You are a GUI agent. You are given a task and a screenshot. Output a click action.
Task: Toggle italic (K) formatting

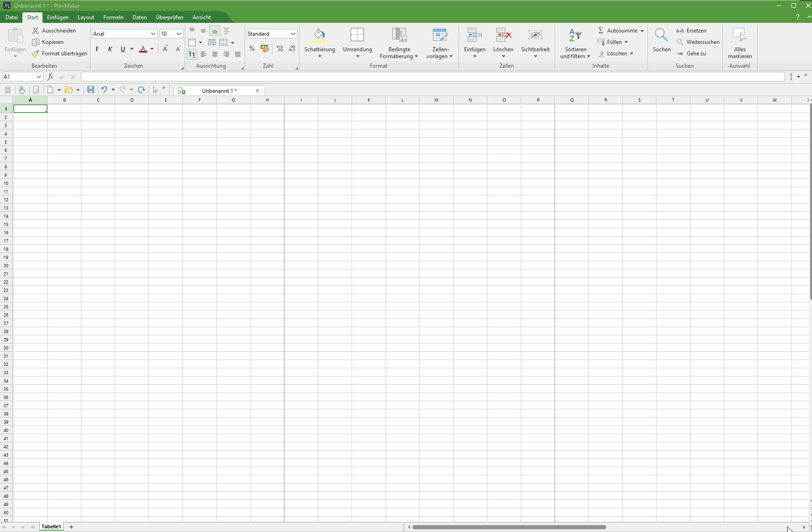pos(110,49)
